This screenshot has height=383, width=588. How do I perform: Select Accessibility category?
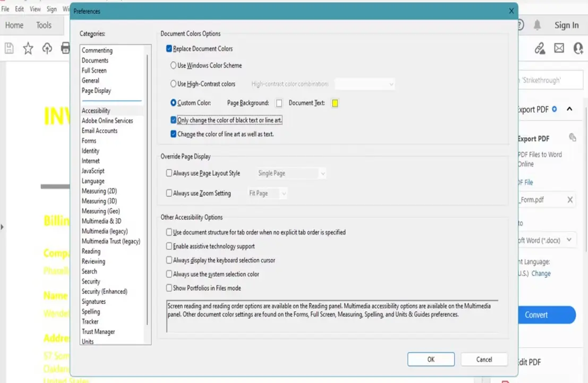(x=96, y=110)
